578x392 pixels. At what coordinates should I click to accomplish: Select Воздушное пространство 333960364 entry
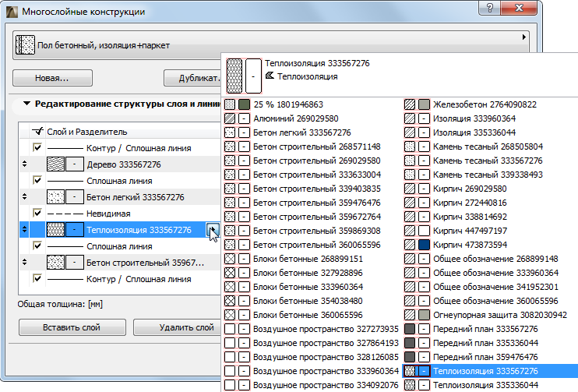click(326, 371)
